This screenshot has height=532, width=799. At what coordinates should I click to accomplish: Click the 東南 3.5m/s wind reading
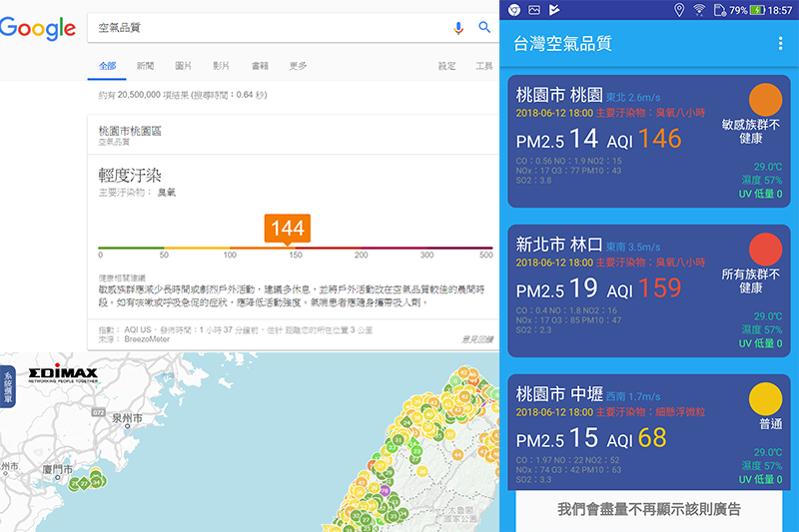point(633,247)
